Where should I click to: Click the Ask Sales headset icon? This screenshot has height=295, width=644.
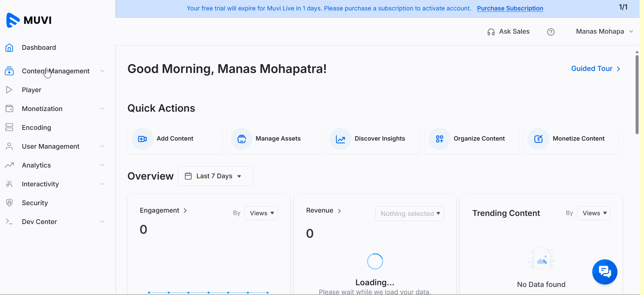coord(491,32)
